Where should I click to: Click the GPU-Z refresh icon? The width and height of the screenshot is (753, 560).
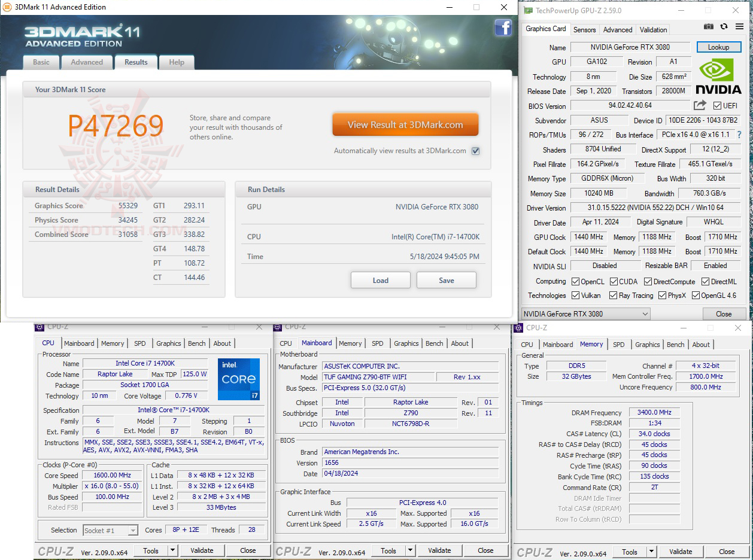tap(724, 27)
